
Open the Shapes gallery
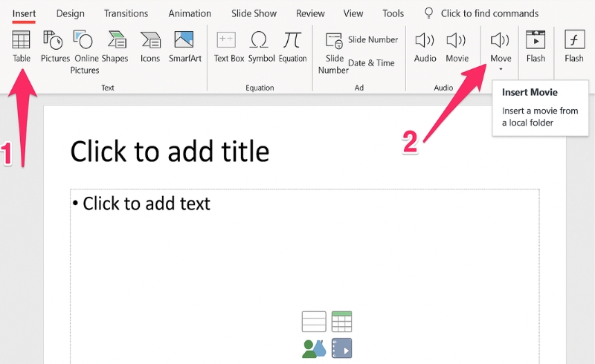pyautogui.click(x=115, y=46)
